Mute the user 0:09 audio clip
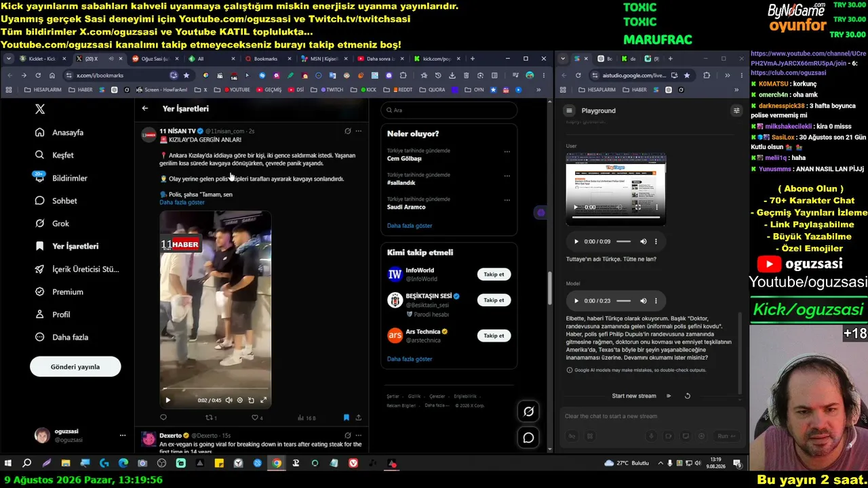Viewport: 868px width, 488px height. (x=644, y=241)
